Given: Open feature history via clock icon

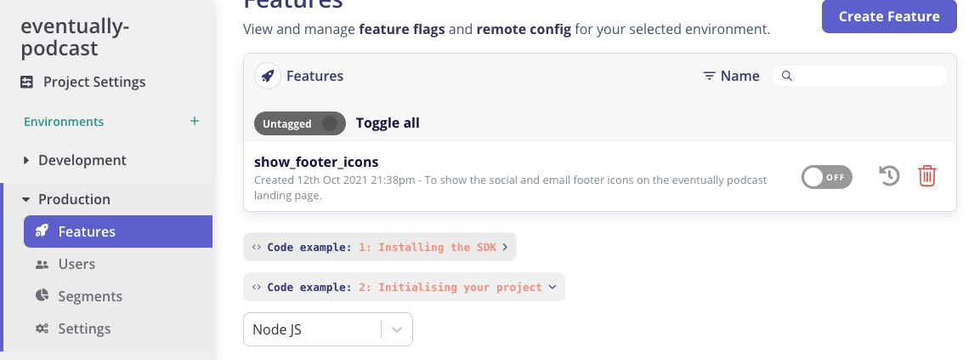Looking at the screenshot, I should tap(889, 176).
